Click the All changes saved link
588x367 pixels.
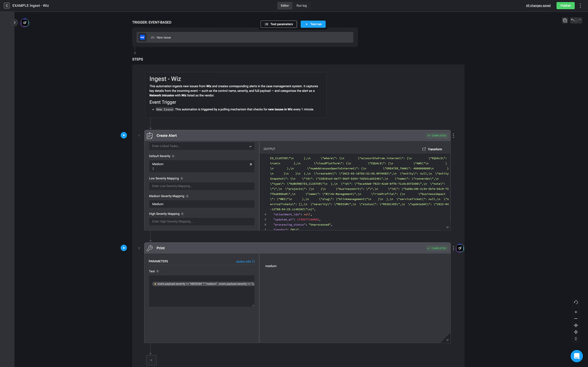click(x=538, y=5)
